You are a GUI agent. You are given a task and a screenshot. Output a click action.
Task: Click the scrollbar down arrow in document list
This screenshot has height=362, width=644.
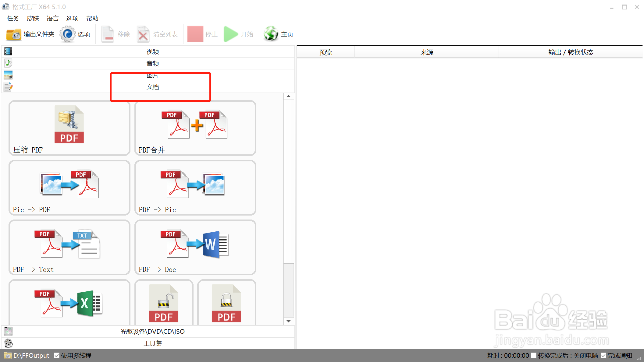click(x=288, y=321)
